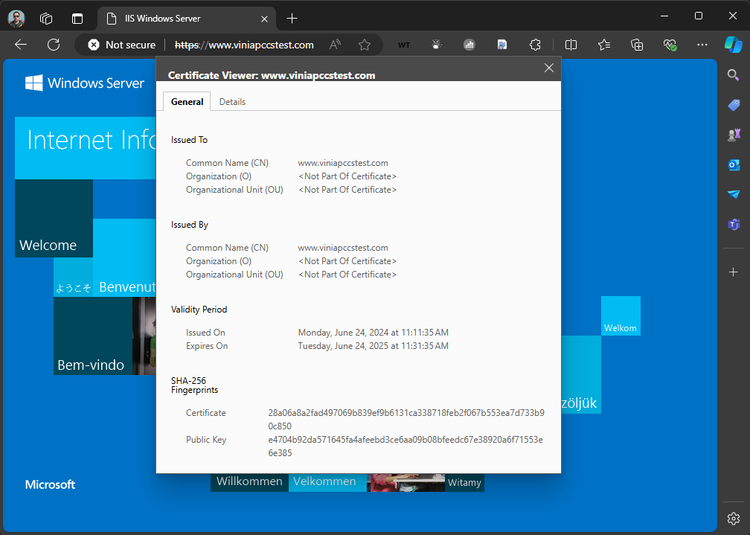Open the Read Aloud icon in address bar
This screenshot has height=535, width=750.
pyautogui.click(x=335, y=45)
